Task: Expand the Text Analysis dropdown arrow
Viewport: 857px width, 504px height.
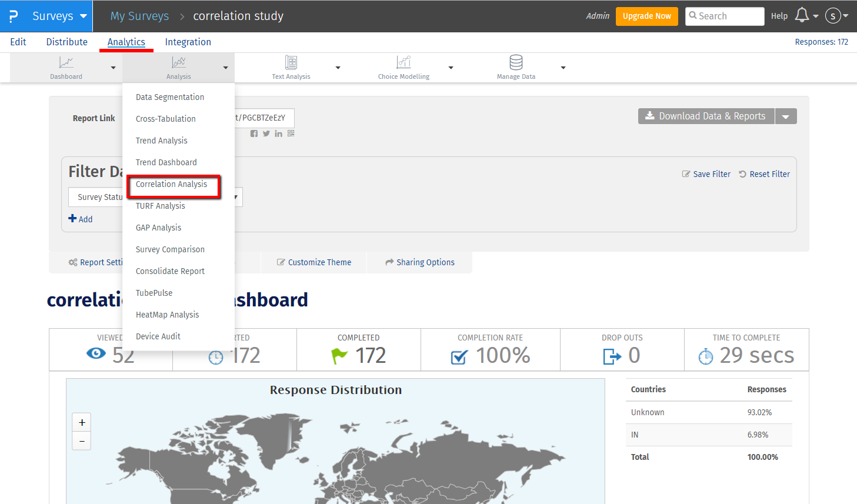Action: [338, 68]
